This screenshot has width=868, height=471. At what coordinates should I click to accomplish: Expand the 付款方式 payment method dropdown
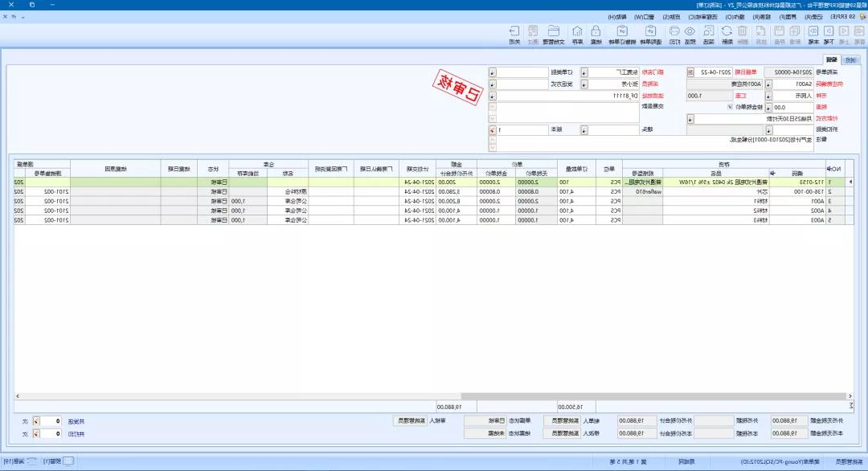click(690, 118)
